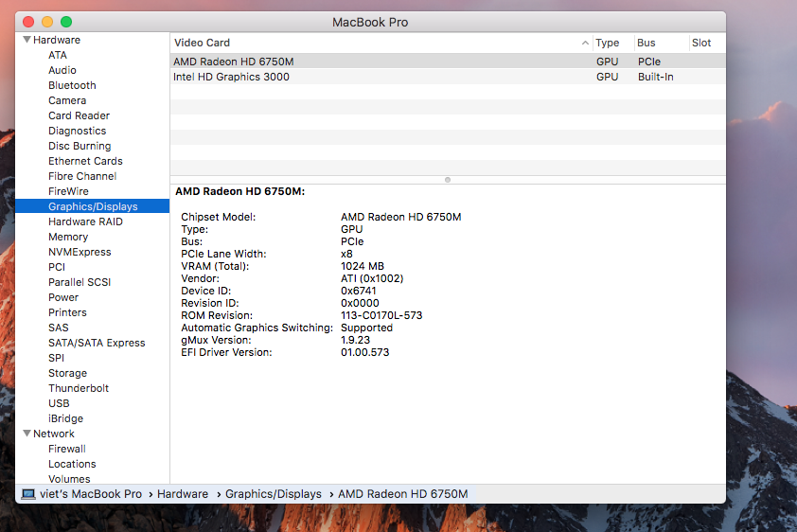Click the Video Card sort arrow

585,44
